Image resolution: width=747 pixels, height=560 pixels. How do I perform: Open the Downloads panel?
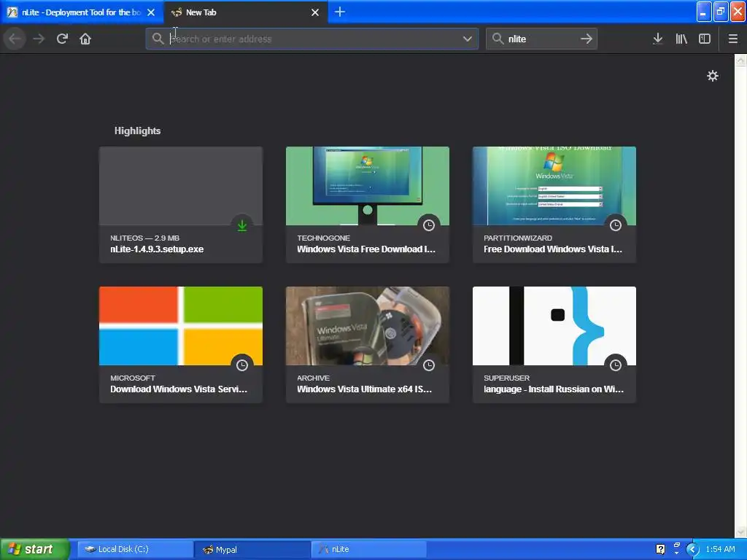pyautogui.click(x=657, y=39)
